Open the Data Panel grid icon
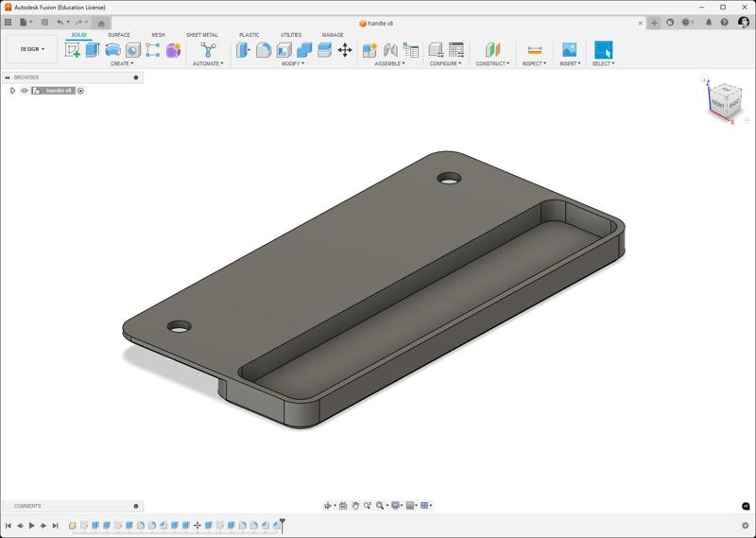Viewport: 756px width, 538px height. point(8,22)
